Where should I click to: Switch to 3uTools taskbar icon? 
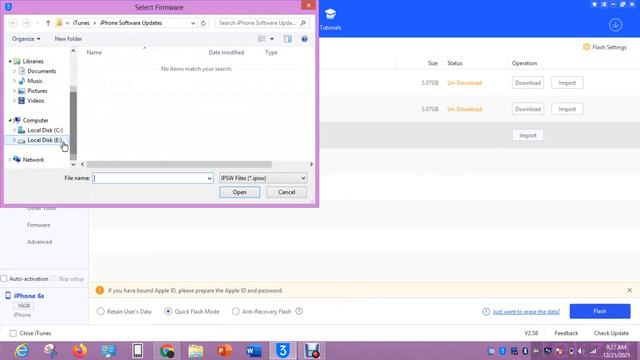[x=282, y=351]
